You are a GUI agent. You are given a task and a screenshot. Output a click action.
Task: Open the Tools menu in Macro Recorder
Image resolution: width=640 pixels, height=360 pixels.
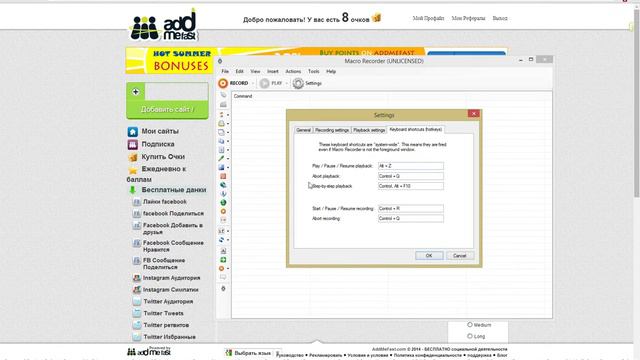tap(313, 71)
